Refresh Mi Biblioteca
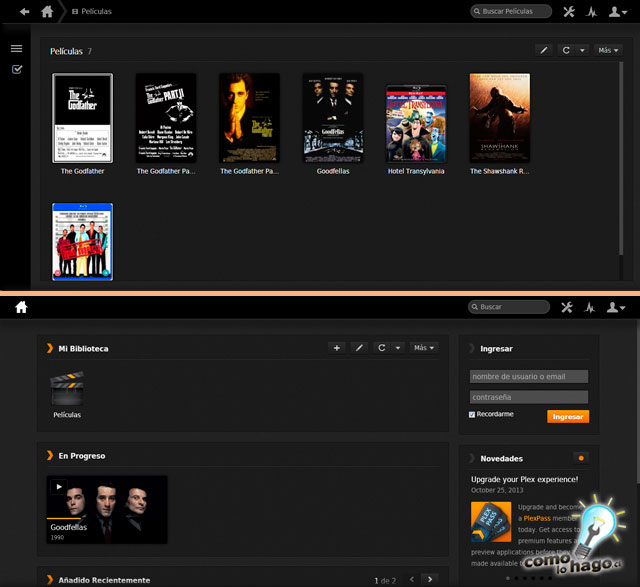This screenshot has height=587, width=640. coord(382,348)
